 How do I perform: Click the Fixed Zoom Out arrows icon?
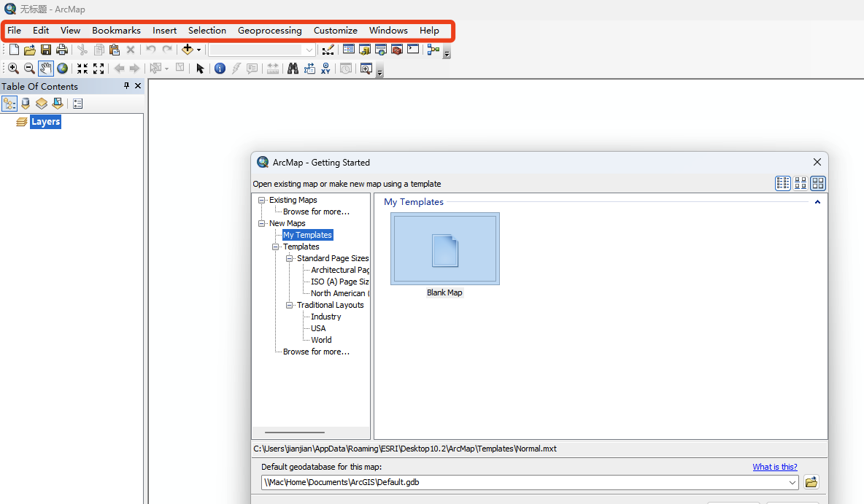[x=99, y=69]
